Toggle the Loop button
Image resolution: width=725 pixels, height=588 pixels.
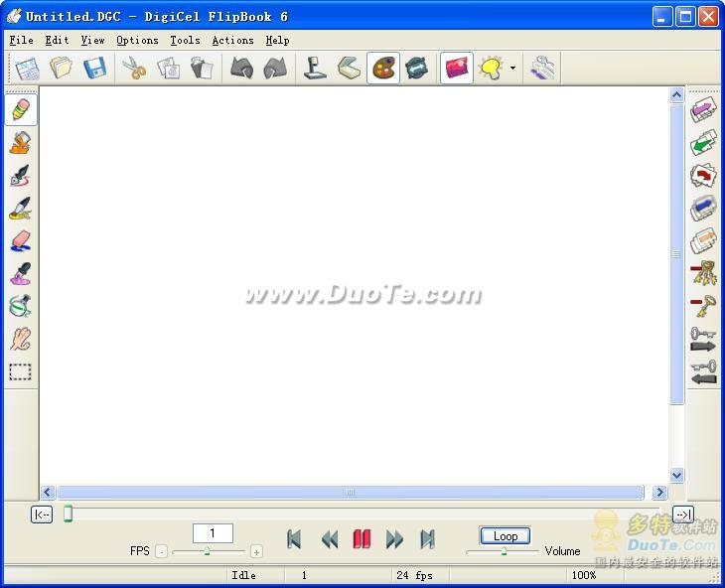click(505, 536)
